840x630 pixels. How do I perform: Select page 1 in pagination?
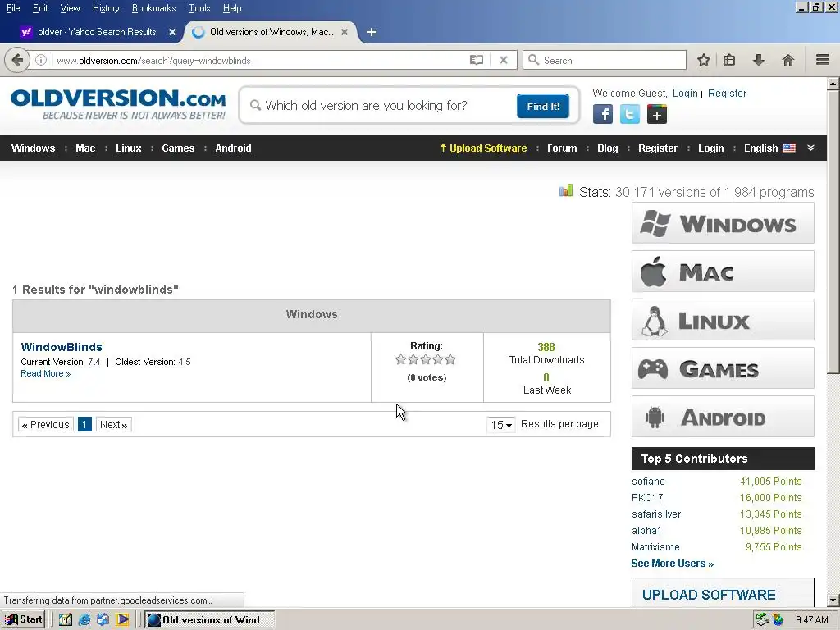[x=84, y=425]
